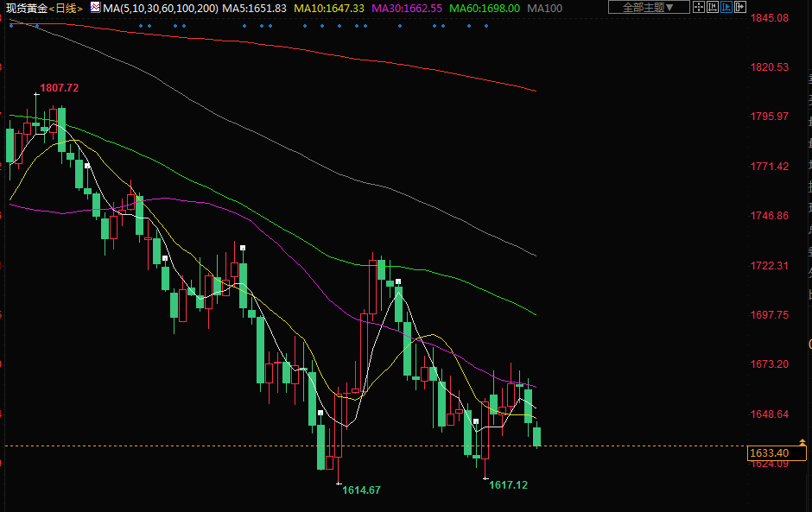The width and height of the screenshot is (812, 512).
Task: Click the crosshair cursor icon in top toolbar
Action: tap(701, 8)
